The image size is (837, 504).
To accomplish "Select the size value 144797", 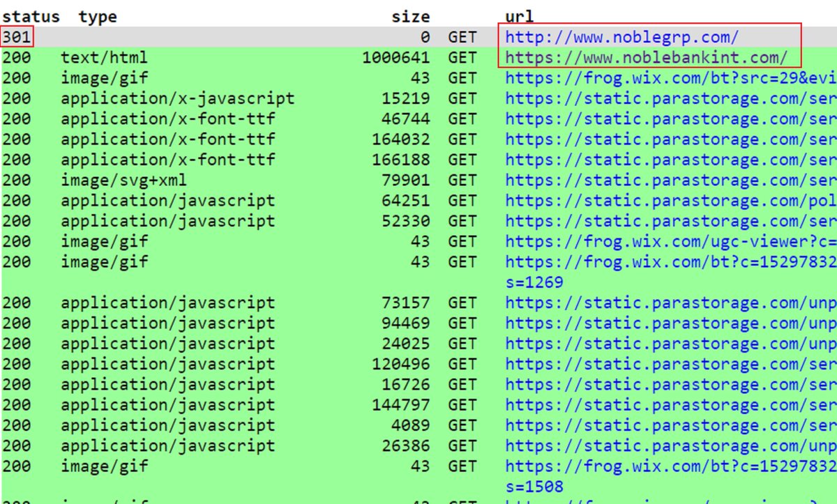I will (401, 405).
